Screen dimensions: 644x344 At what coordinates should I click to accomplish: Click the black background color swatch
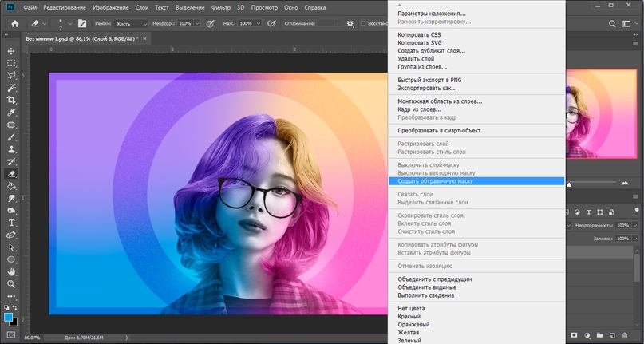(15, 323)
